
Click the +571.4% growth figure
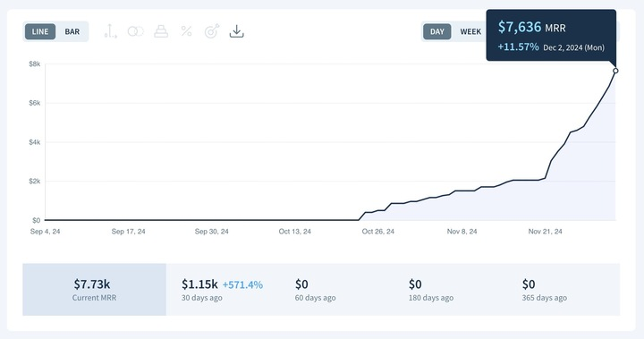coord(242,284)
